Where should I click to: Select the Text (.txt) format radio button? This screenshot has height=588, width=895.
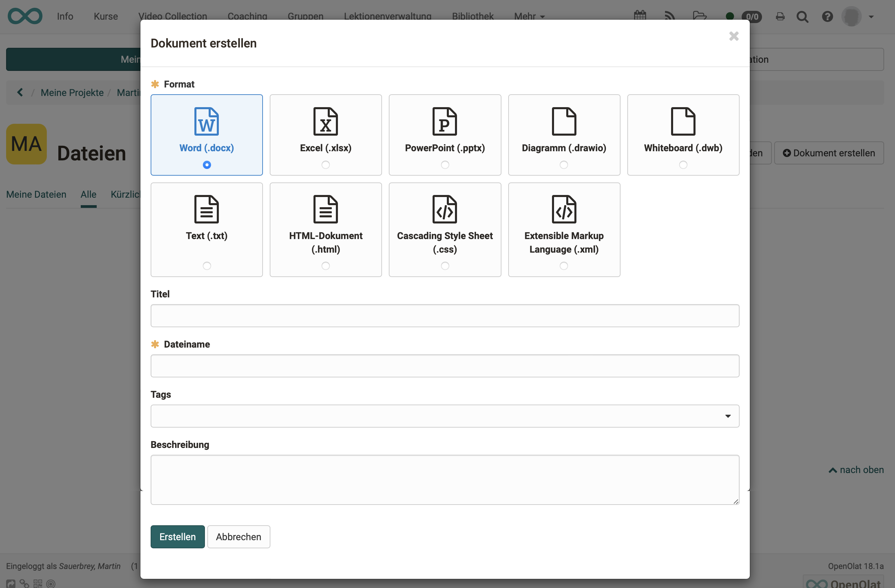tap(206, 266)
